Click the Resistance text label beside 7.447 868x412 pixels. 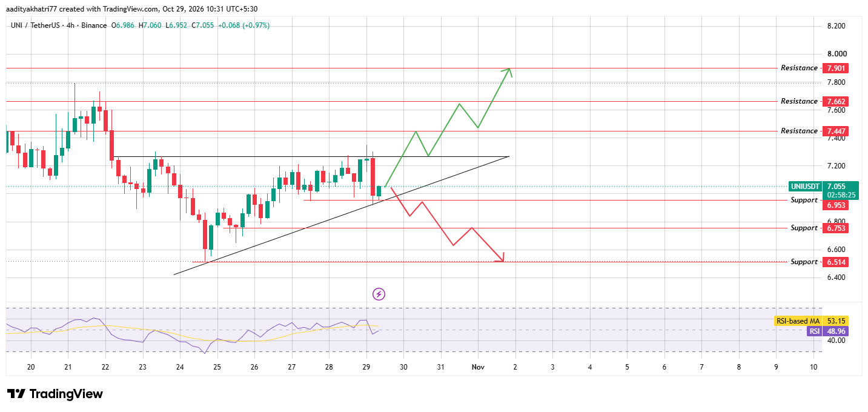pyautogui.click(x=799, y=131)
